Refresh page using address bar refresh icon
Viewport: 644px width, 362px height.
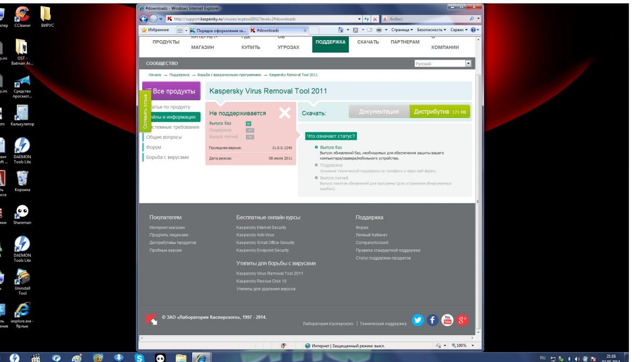point(368,19)
